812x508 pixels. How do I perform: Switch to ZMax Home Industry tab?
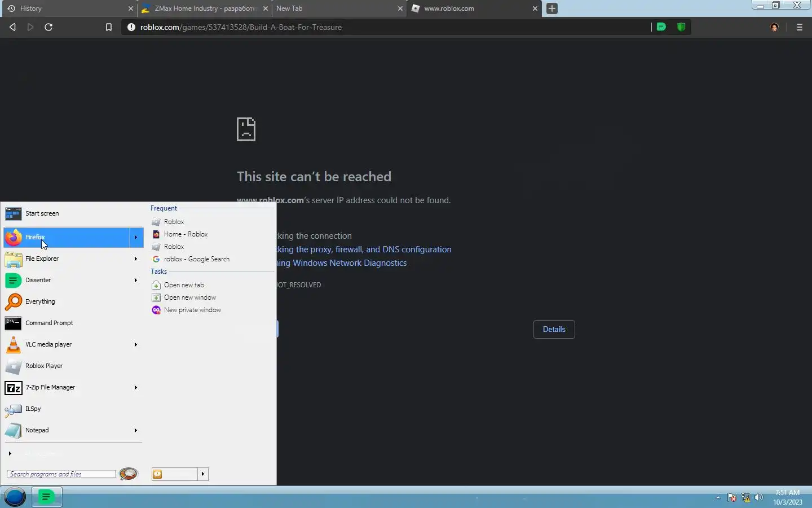pyautogui.click(x=204, y=8)
